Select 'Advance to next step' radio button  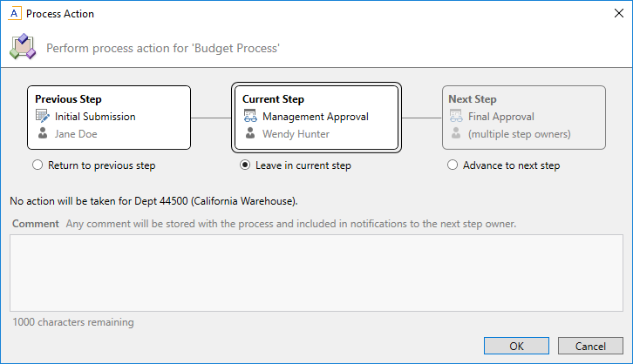point(452,165)
